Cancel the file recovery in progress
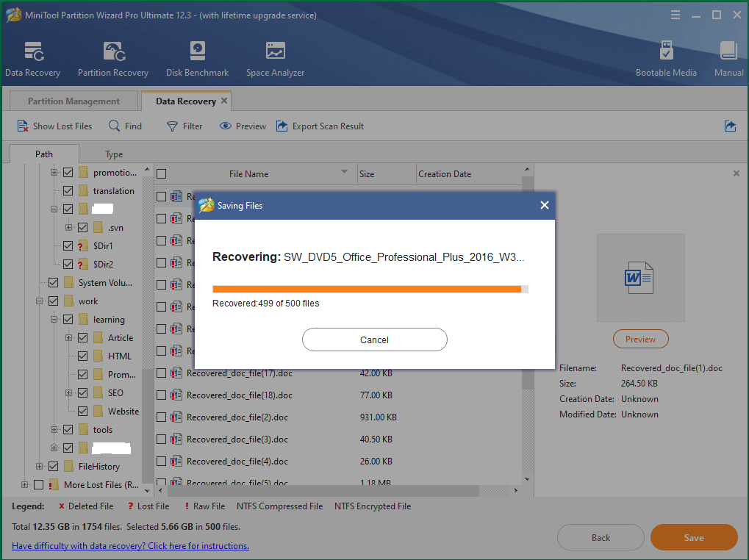749x560 pixels. point(375,340)
